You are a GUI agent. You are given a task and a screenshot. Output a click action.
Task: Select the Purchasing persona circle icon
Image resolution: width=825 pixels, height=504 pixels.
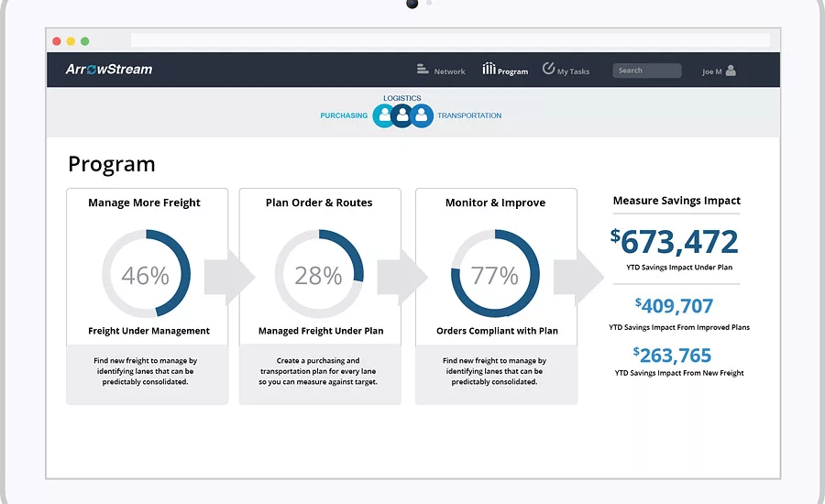385,115
